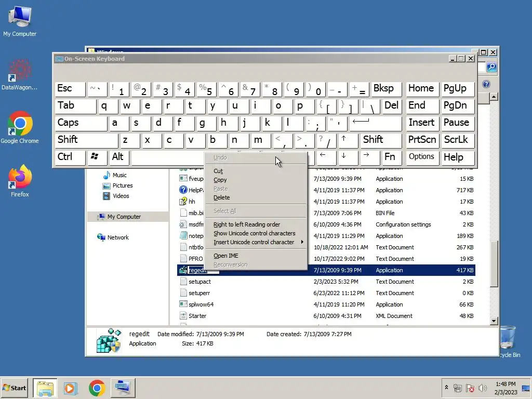
Task: Click the up arrow key on the keyboard
Action: (348, 140)
